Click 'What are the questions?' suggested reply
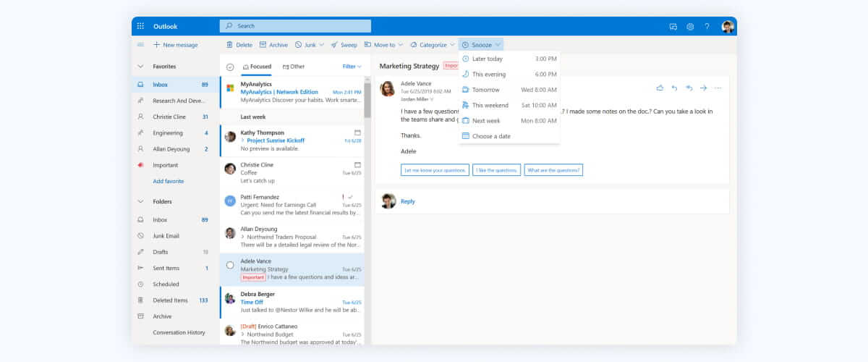This screenshot has height=362, width=868. coord(553,170)
